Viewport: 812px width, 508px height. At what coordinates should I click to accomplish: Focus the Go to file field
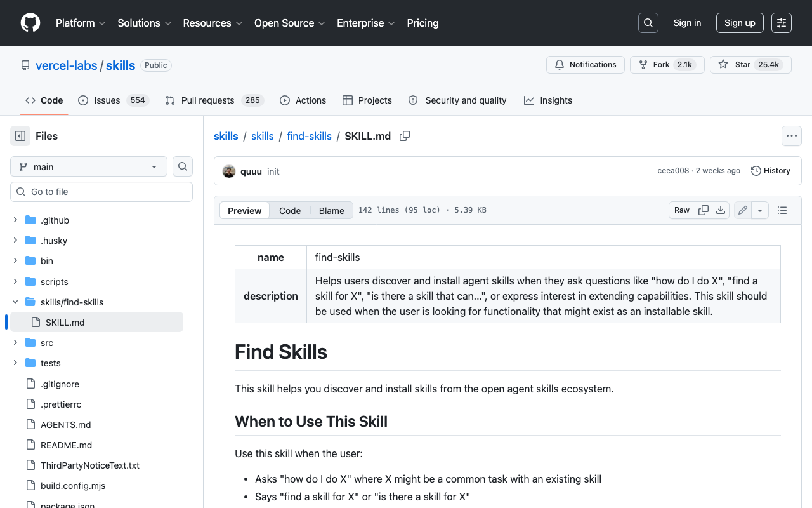coord(101,192)
